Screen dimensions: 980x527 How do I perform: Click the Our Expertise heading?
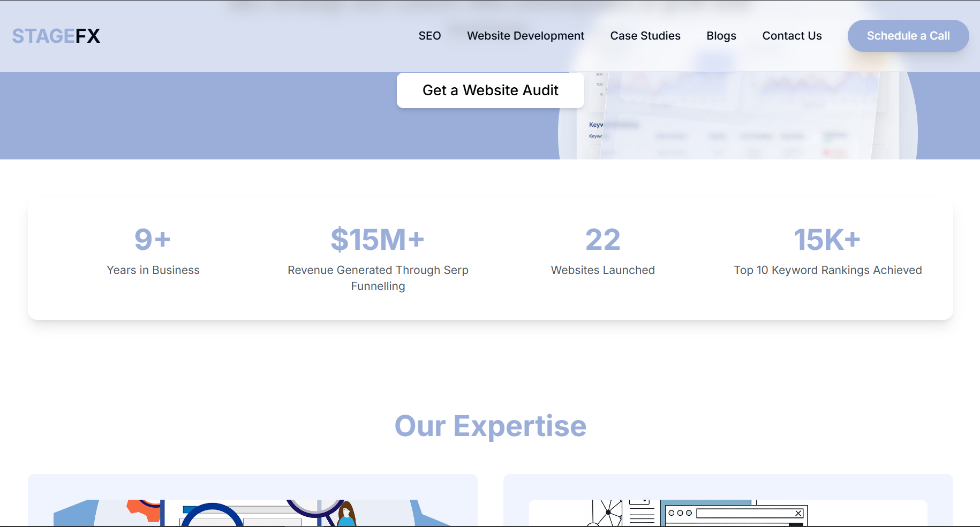coord(490,426)
